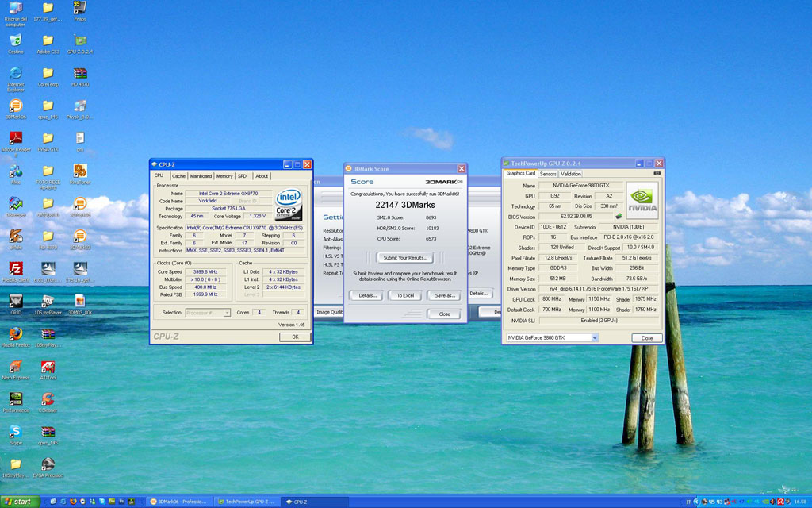This screenshot has width=812, height=508.
Task: Click the 22147 3DMarks score text
Action: pyautogui.click(x=405, y=206)
